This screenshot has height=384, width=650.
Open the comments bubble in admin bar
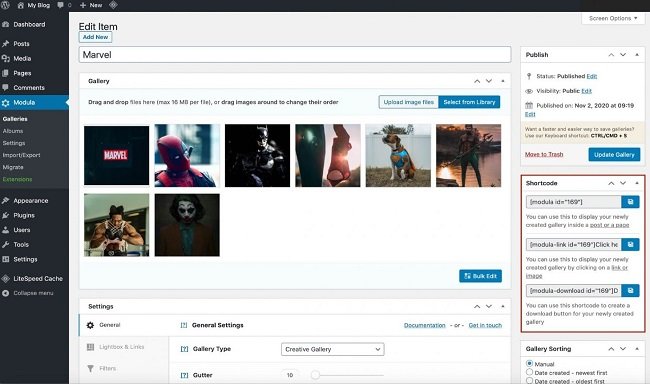61,5
